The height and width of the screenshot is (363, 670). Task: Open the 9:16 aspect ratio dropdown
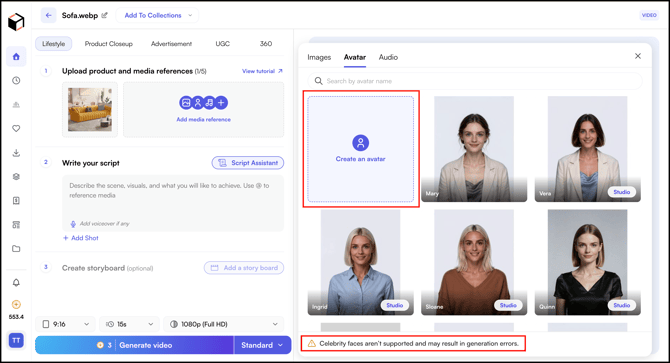click(66, 324)
